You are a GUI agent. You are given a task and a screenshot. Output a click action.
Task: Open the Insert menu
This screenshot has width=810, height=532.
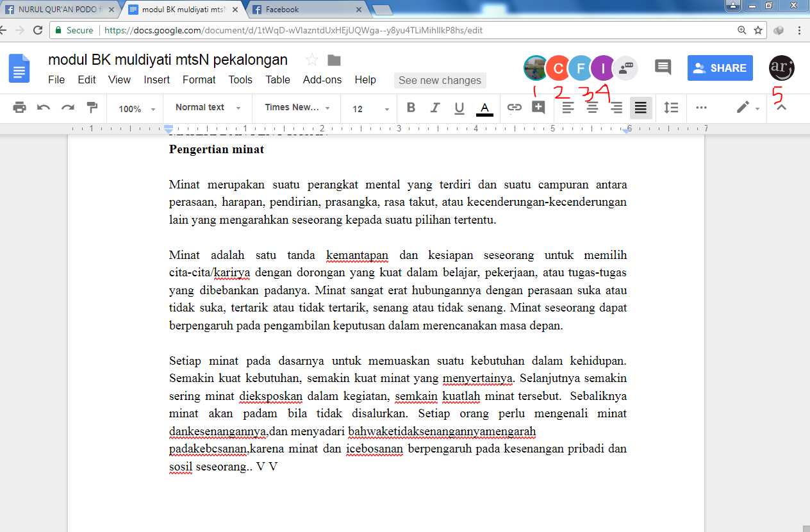(x=157, y=80)
